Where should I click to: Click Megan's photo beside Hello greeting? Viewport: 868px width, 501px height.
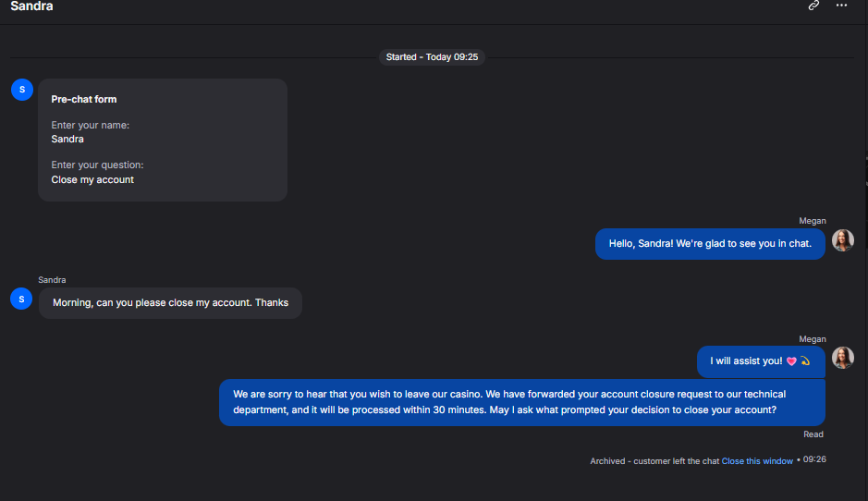coord(842,240)
